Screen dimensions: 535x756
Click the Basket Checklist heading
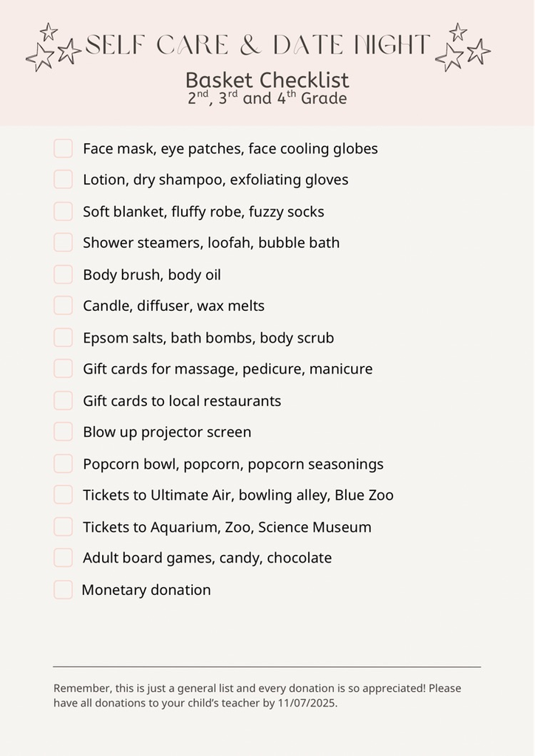point(267,80)
